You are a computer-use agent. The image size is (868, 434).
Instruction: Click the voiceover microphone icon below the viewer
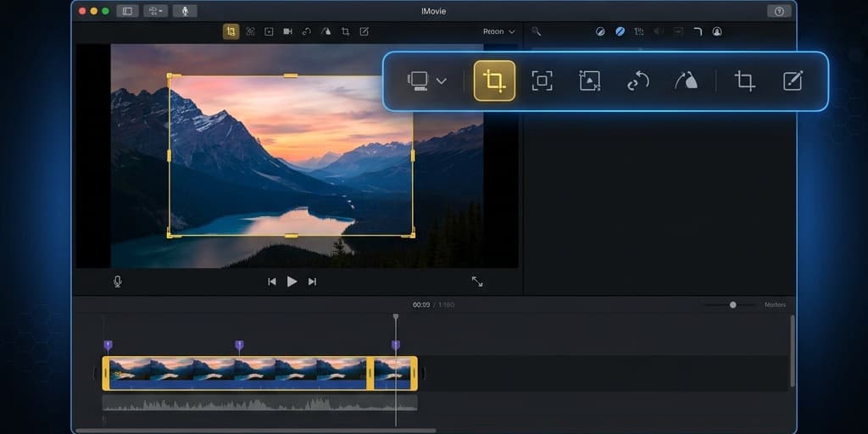[117, 281]
